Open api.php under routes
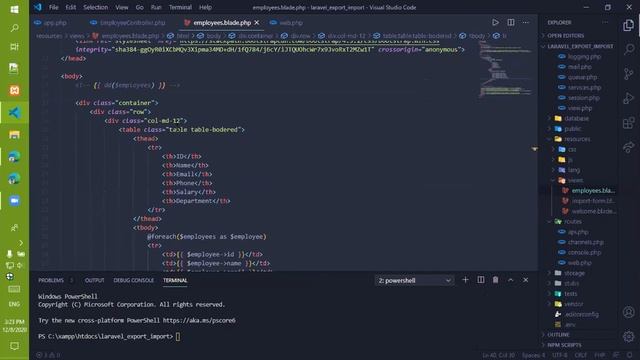 [579, 232]
